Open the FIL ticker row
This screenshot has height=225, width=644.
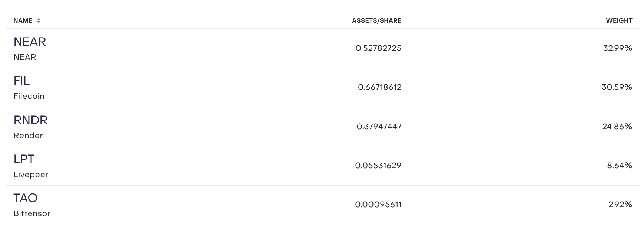tap(21, 81)
